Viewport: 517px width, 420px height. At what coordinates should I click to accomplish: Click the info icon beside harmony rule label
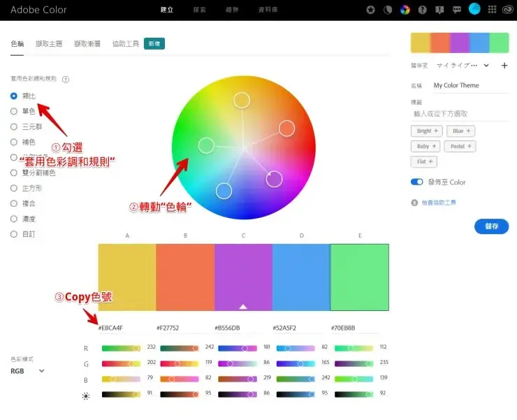click(66, 79)
